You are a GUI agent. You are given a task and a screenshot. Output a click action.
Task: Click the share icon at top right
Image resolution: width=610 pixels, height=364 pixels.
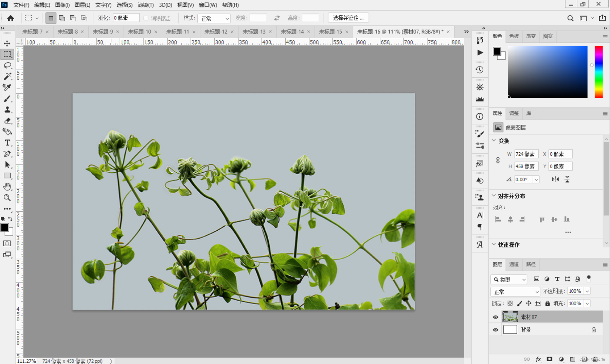602,18
